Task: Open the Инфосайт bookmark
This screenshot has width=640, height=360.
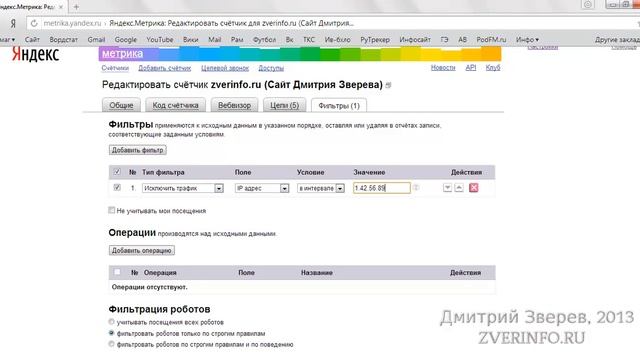Action: [415, 40]
